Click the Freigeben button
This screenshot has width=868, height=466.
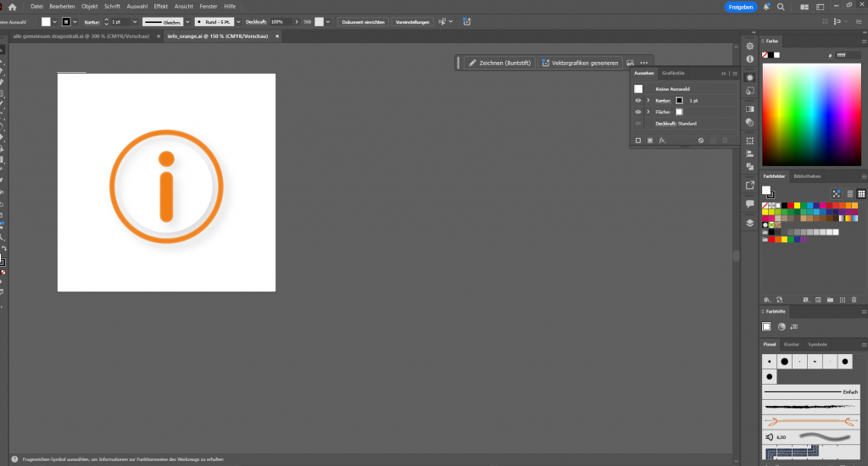pyautogui.click(x=740, y=7)
